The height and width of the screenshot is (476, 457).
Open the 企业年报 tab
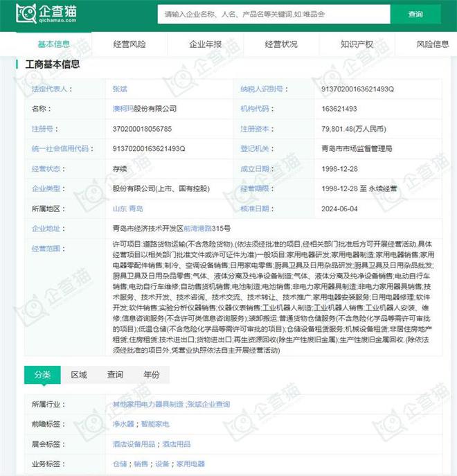(206, 44)
